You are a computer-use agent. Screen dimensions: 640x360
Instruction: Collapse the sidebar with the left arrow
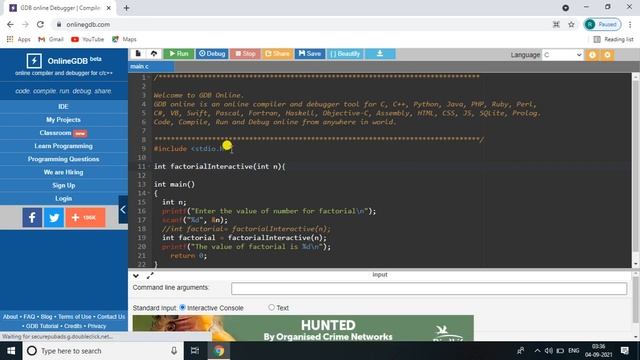[123, 209]
